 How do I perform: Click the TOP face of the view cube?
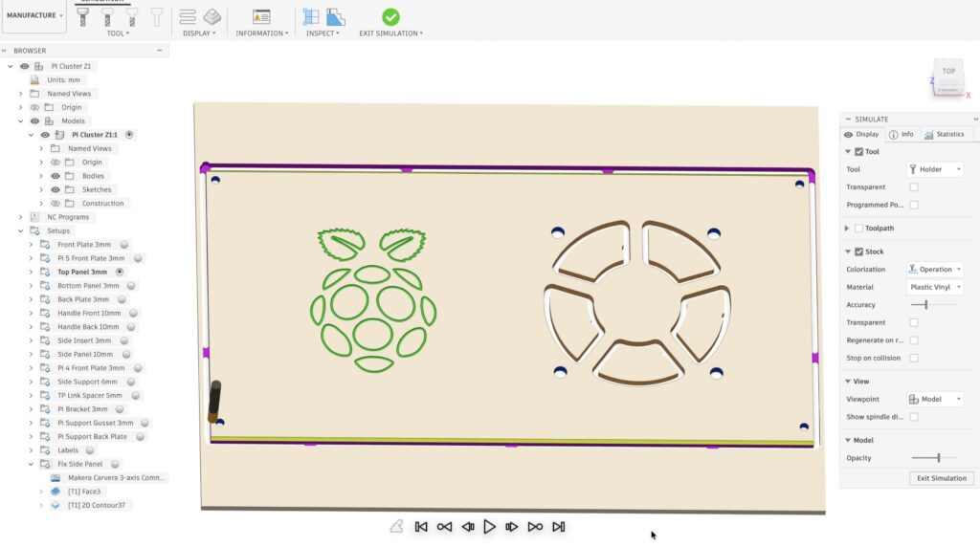(948, 71)
